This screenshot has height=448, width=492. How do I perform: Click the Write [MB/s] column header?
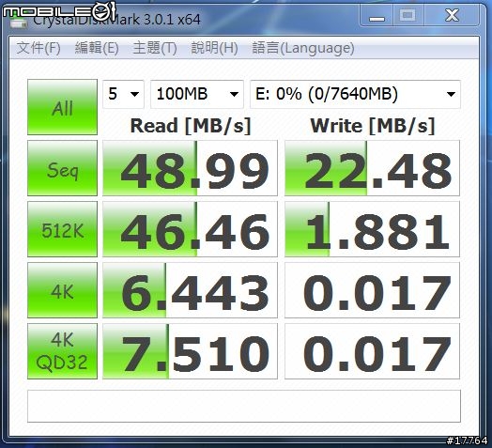(x=373, y=126)
